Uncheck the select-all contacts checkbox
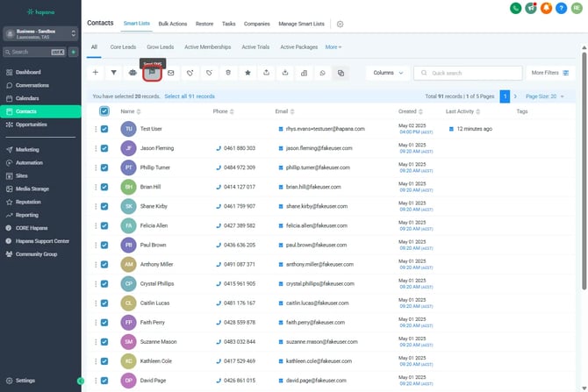 [104, 111]
